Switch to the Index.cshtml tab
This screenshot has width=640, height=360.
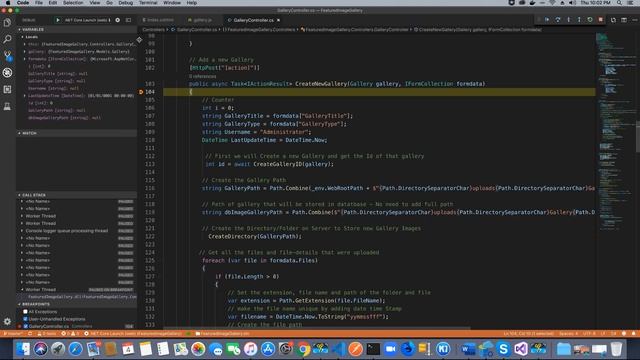tap(160, 20)
